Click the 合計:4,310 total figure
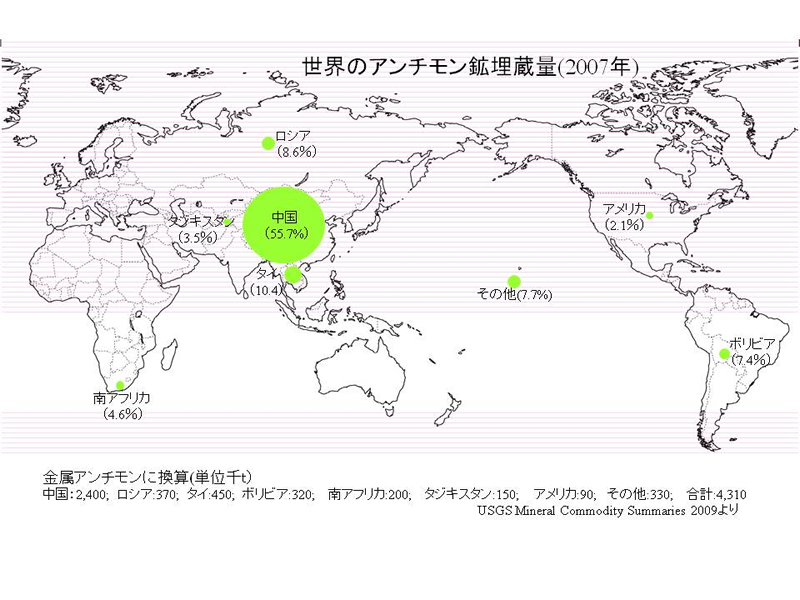This screenshot has height=600, width=800. (x=717, y=494)
